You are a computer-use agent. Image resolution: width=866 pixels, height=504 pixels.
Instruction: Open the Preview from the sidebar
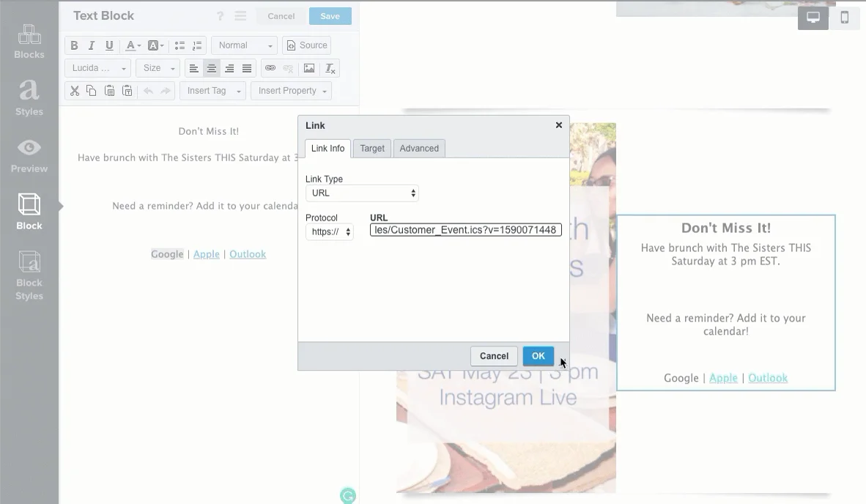[29, 156]
